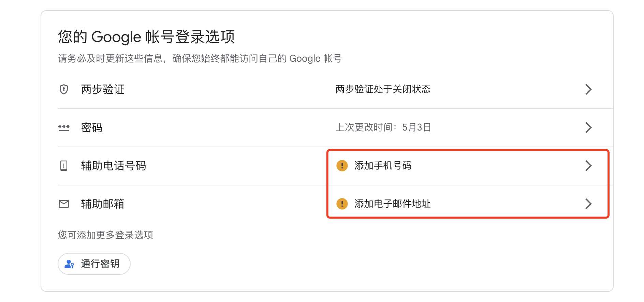Click the 两步验证处于关闭状态 status text
644x302 pixels.
(x=383, y=89)
